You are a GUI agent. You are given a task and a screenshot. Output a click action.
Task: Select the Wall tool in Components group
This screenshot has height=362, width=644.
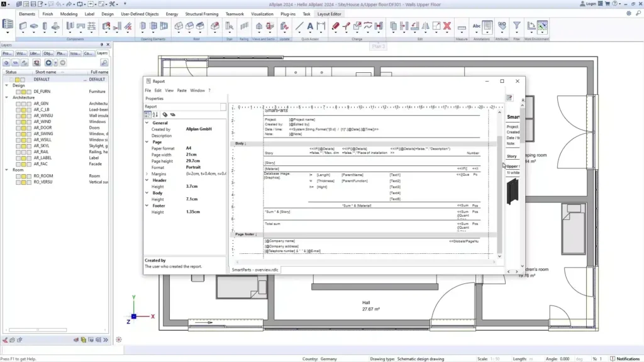pyautogui.click(x=23, y=27)
